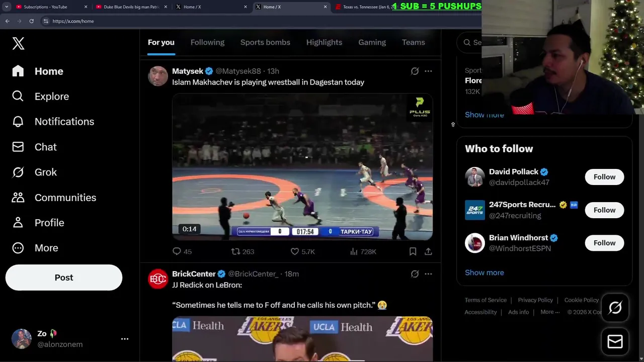
Task: Switch to the Teams tab
Action: 413,43
